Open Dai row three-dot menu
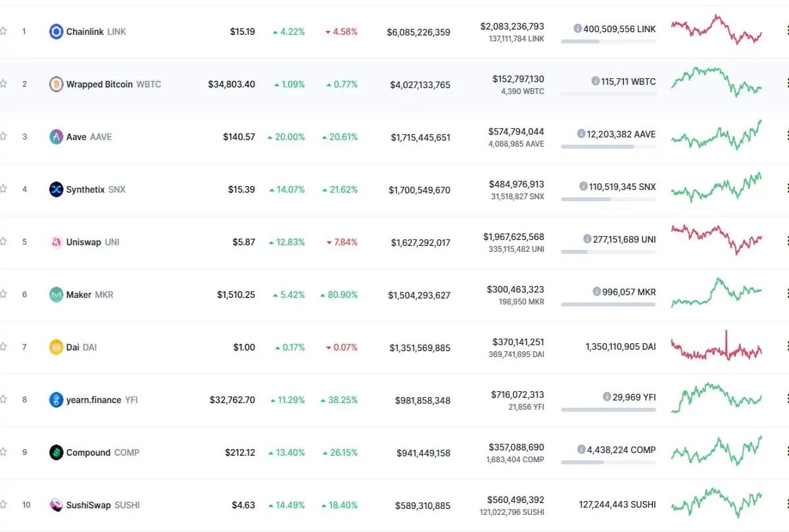Image resolution: width=789 pixels, height=532 pixels. (x=786, y=347)
